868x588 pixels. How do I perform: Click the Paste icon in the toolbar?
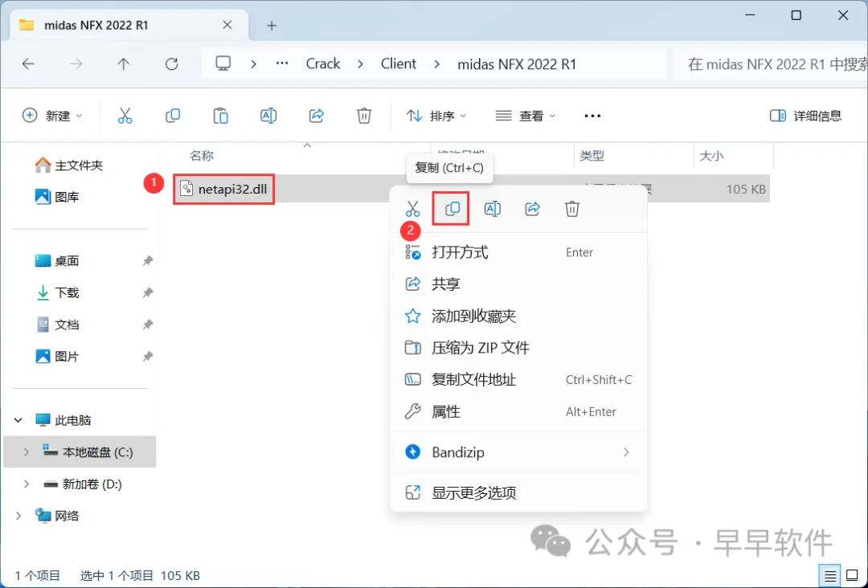[x=220, y=116]
